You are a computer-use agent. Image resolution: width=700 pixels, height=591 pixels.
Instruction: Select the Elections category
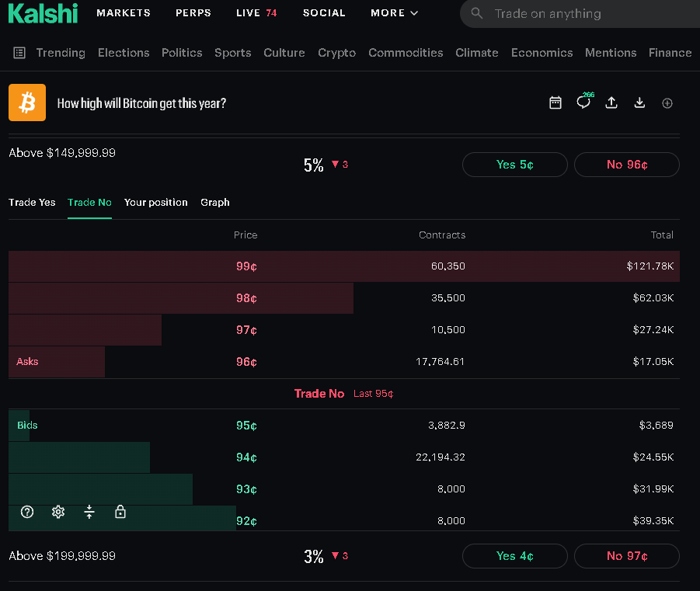click(x=124, y=53)
